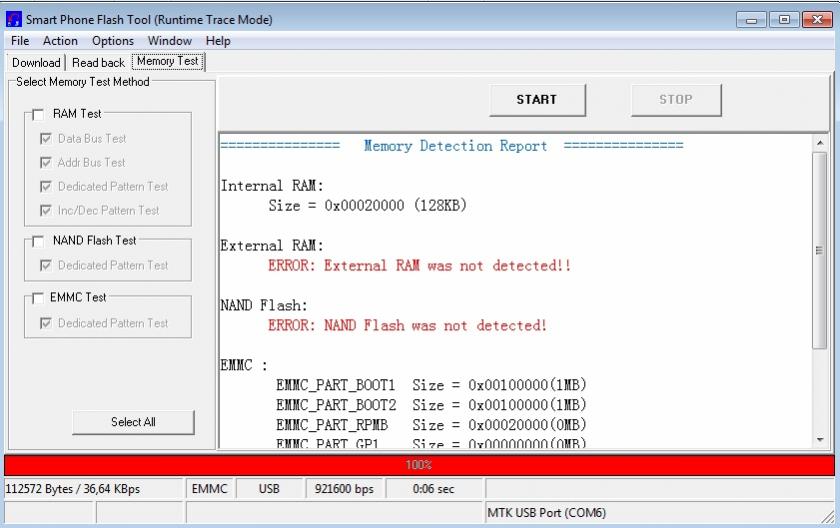Click the report scrollbar up arrow

point(820,143)
